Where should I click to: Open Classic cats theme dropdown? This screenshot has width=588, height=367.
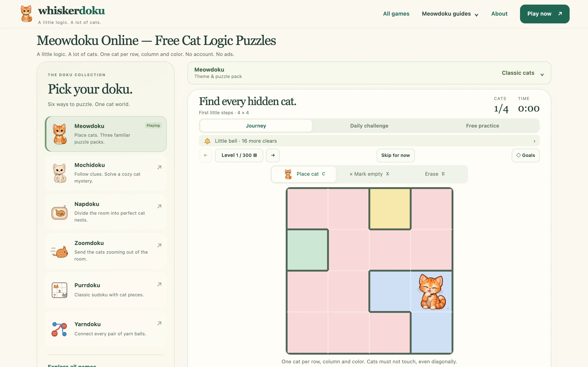523,73
